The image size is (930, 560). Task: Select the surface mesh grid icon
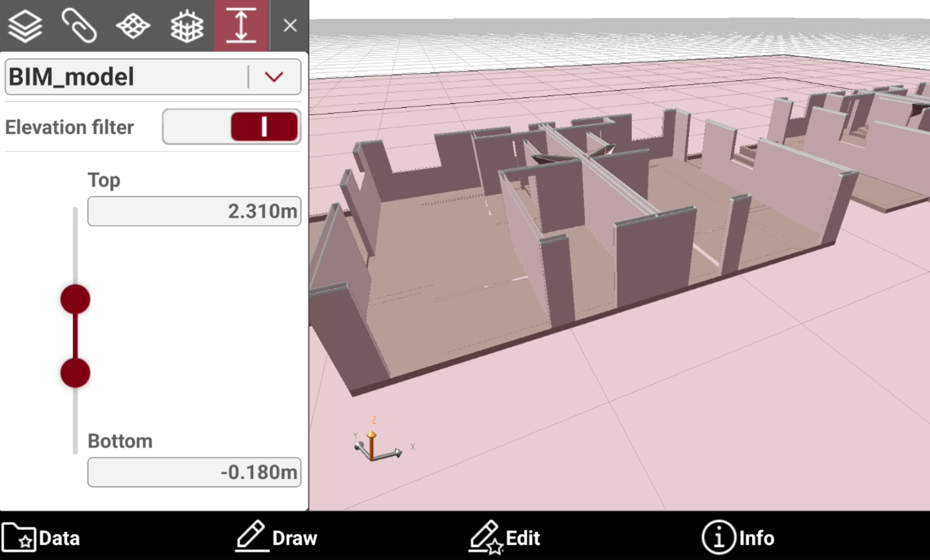click(x=133, y=26)
